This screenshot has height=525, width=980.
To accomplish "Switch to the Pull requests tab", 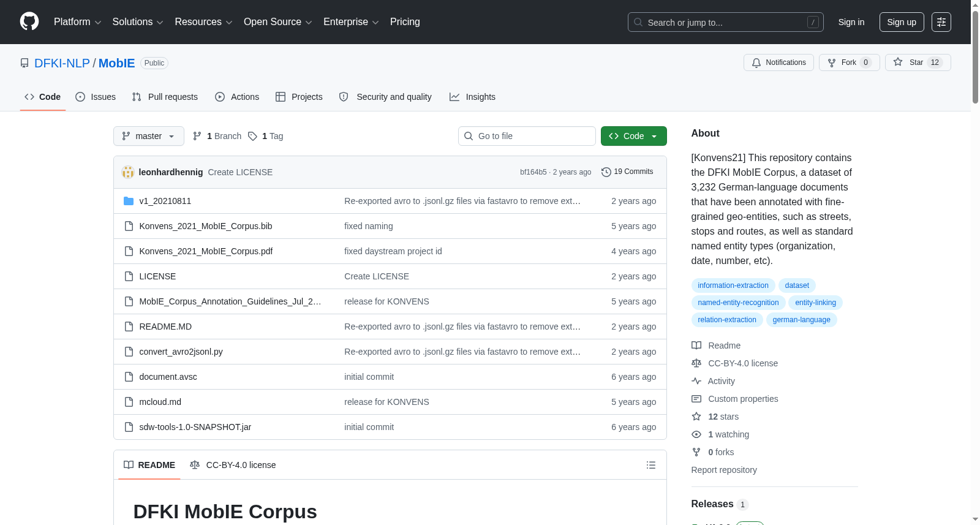I will coord(165,97).
